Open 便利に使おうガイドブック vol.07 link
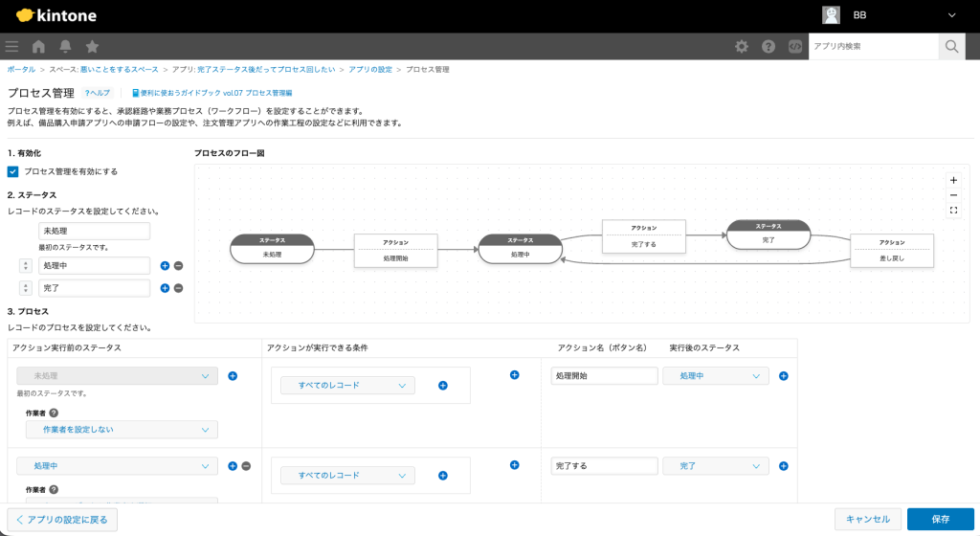Viewport: 980px width, 536px height. [212, 93]
